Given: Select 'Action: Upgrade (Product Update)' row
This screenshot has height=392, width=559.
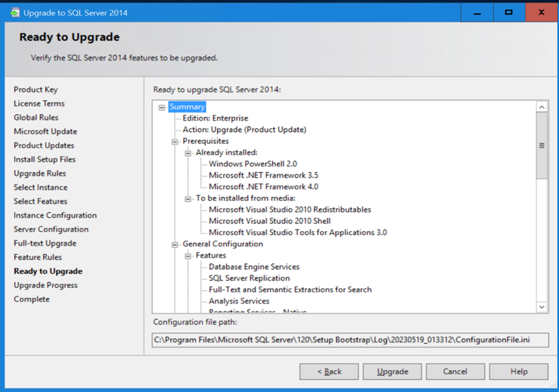Looking at the screenshot, I should click(x=244, y=129).
